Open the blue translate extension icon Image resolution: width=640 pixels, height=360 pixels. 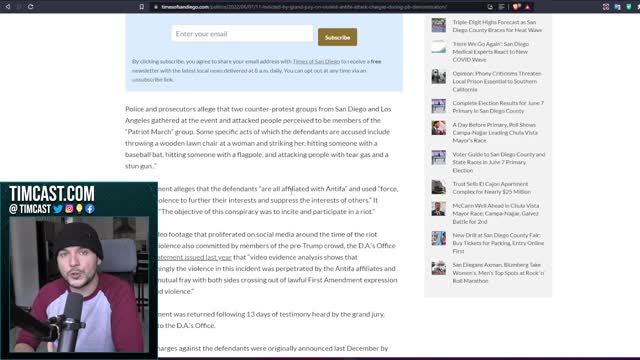click(x=618, y=7)
